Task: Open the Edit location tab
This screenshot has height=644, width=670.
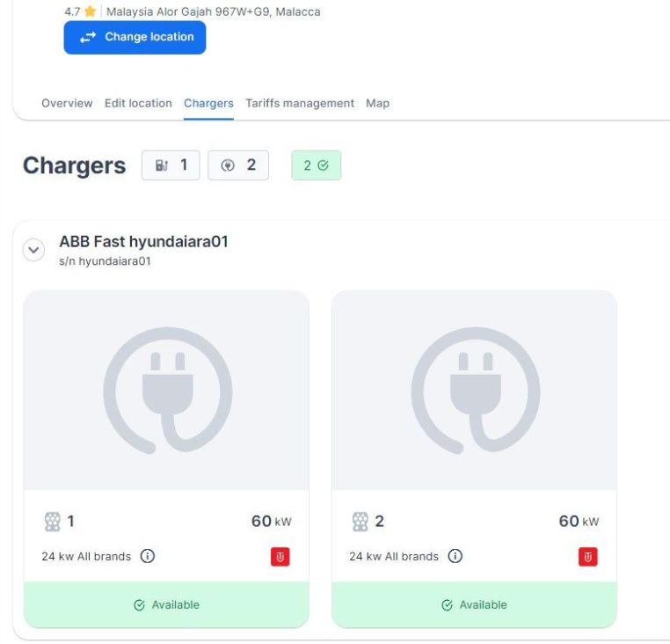Action: tap(138, 103)
